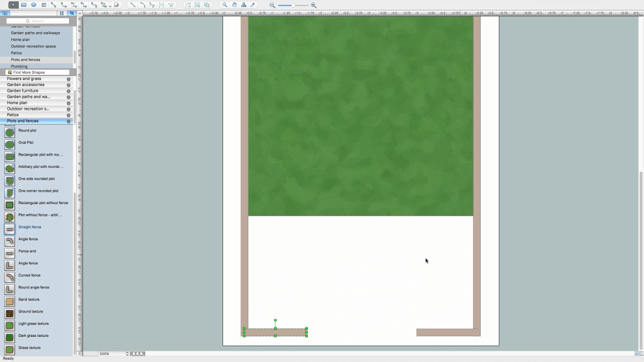Choose the Sand texture swatch
644x362 pixels.
pos(9,301)
